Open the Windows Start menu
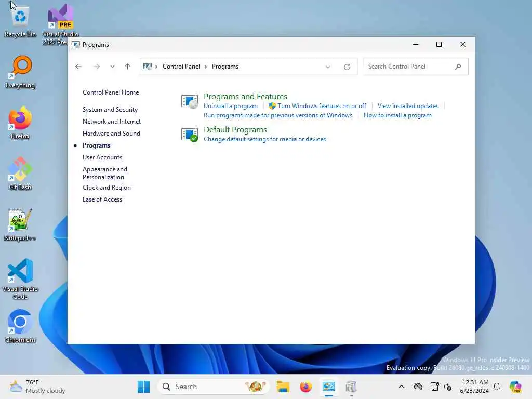The image size is (532, 399). [x=143, y=387]
